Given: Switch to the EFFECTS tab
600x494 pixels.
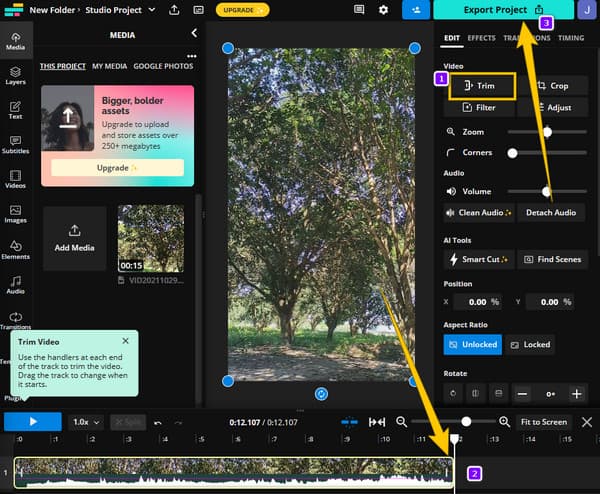Looking at the screenshot, I should (481, 38).
